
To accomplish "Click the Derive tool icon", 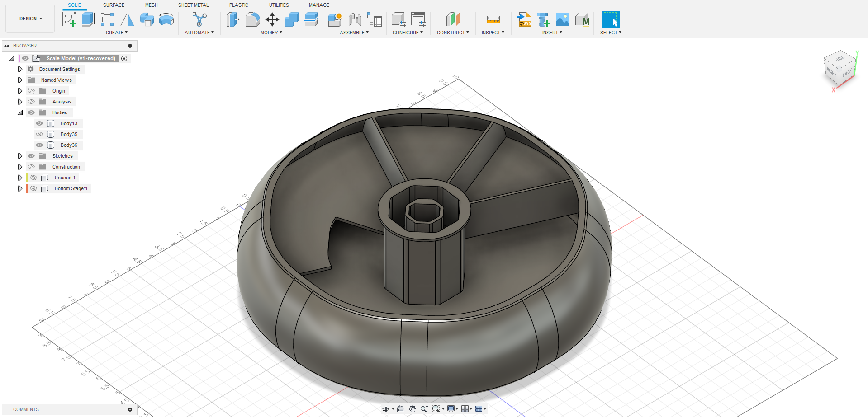I will 147,19.
